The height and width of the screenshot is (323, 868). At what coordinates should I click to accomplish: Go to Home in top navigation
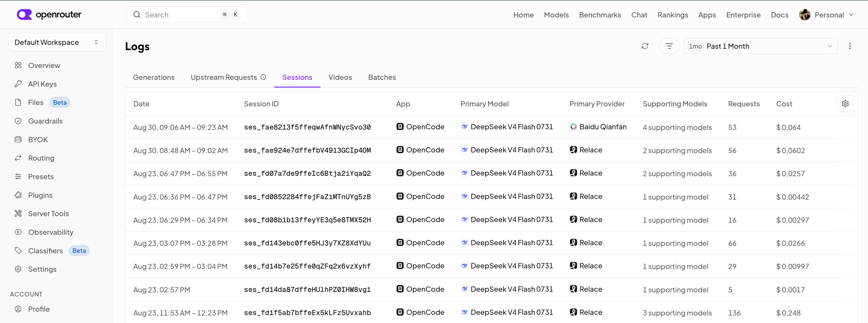coord(523,15)
